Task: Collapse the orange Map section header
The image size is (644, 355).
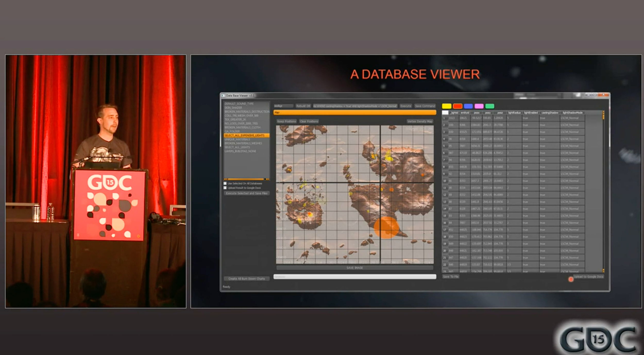Action: click(x=354, y=113)
